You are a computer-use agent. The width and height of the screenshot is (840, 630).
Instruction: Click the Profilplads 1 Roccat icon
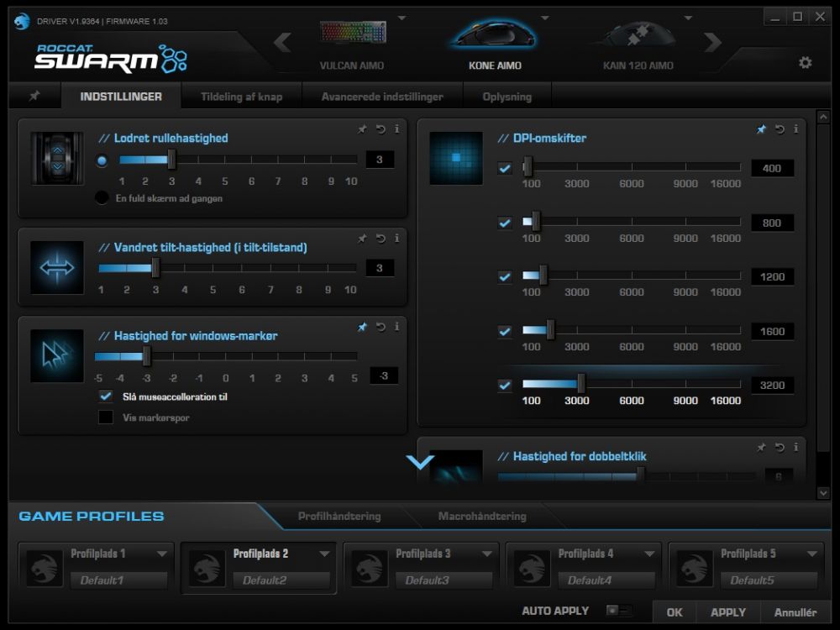[x=45, y=567]
